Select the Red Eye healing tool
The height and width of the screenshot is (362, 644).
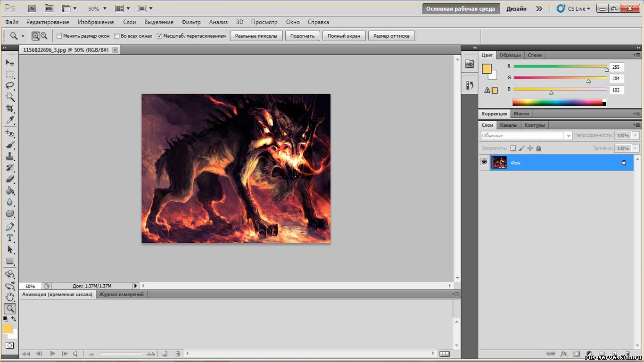point(9,134)
